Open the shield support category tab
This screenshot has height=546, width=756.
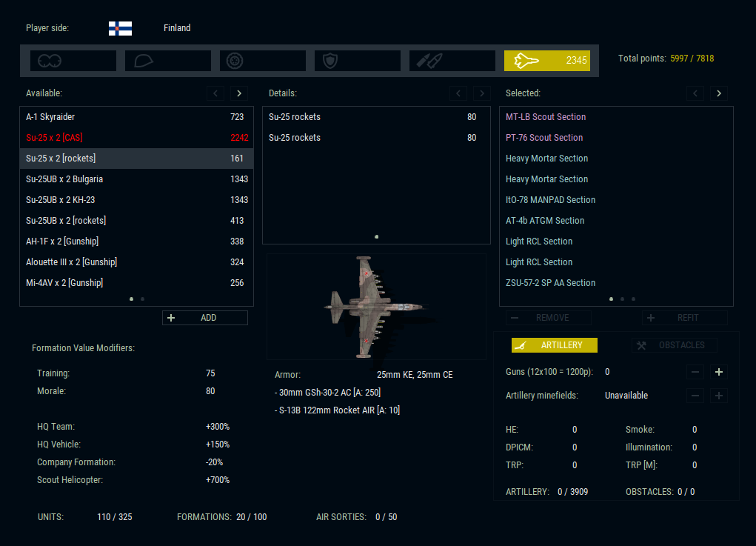358,61
